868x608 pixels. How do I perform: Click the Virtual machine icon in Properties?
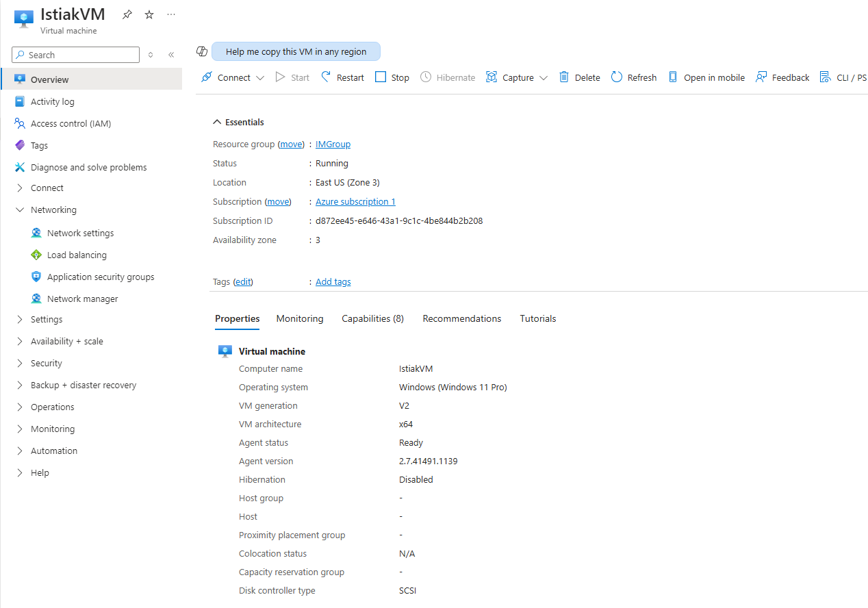(x=225, y=351)
